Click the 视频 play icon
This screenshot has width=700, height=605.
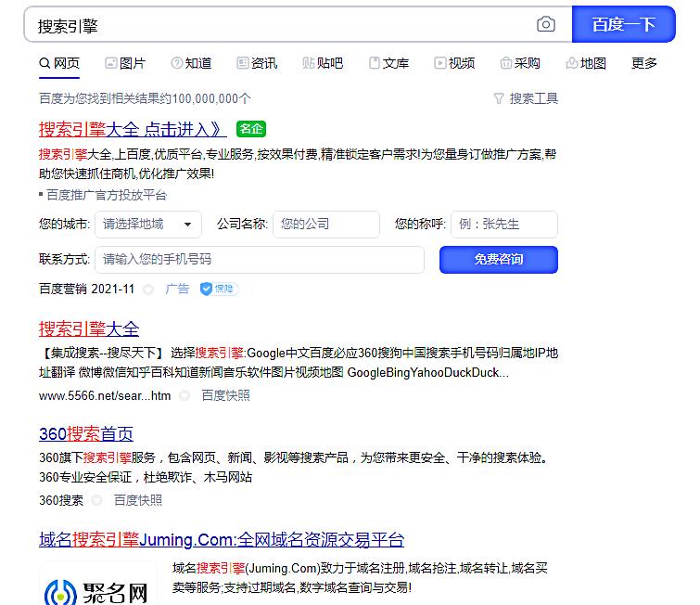pyautogui.click(x=439, y=63)
